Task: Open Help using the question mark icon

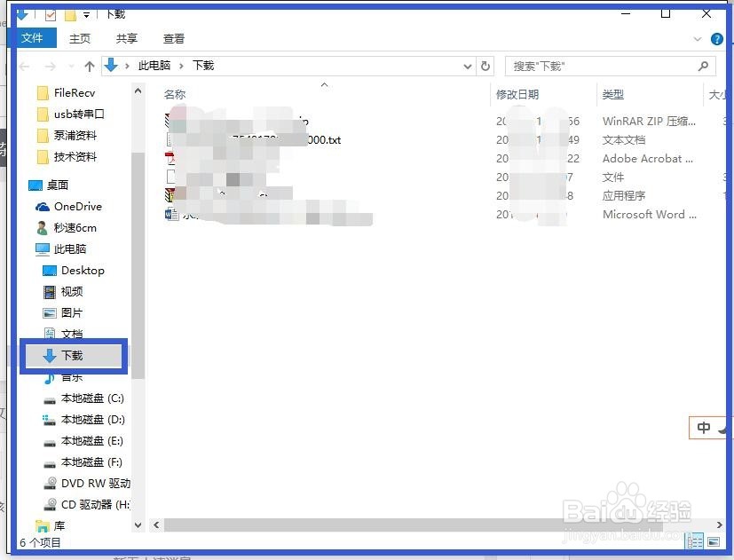Action: [x=717, y=38]
